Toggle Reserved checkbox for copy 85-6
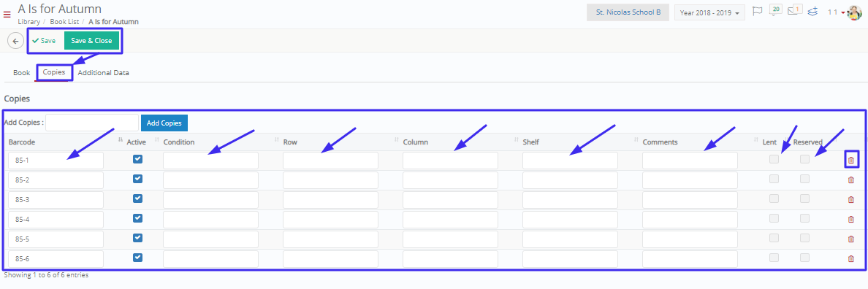 pyautogui.click(x=805, y=258)
